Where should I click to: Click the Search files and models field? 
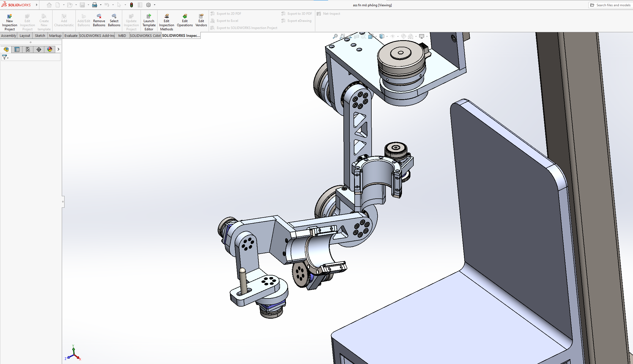[x=613, y=5]
